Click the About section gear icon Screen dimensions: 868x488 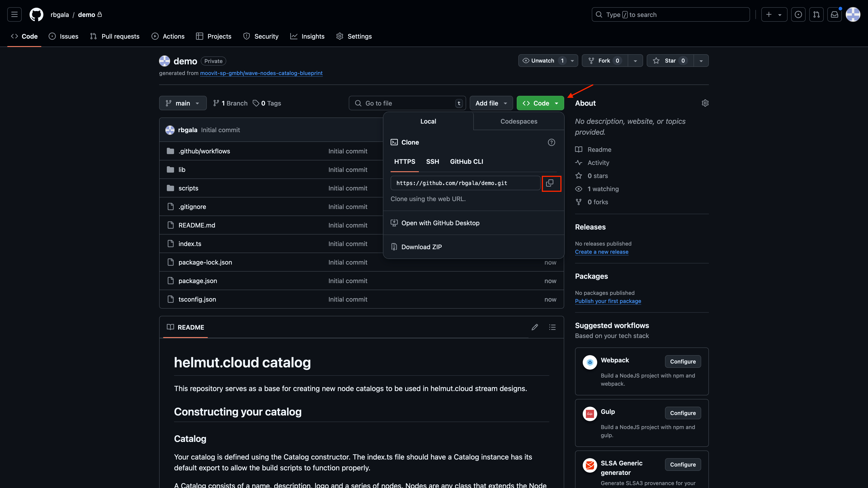(x=705, y=103)
